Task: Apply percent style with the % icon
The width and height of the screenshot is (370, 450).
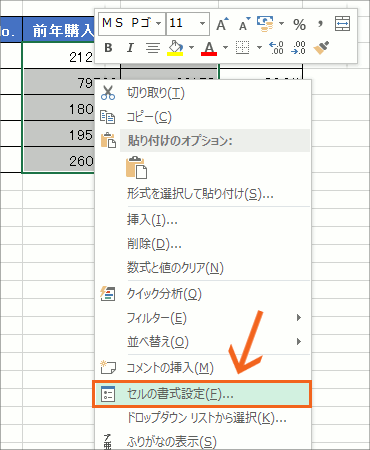Action: (x=299, y=24)
